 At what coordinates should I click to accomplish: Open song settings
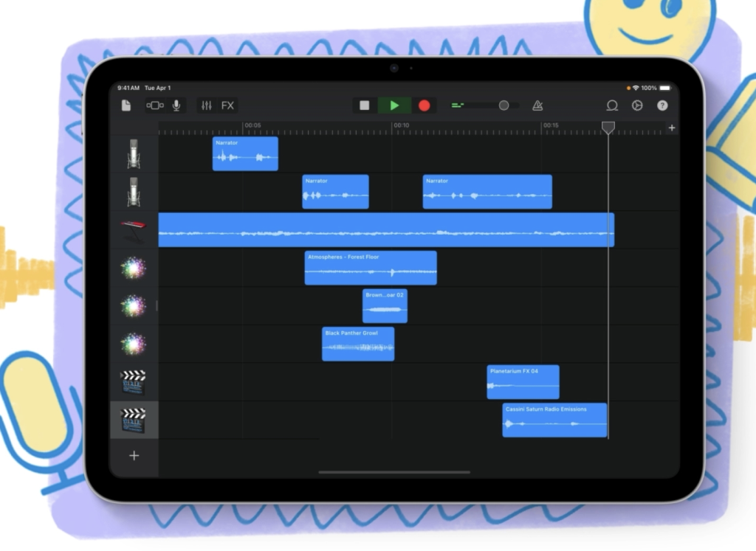(x=637, y=105)
